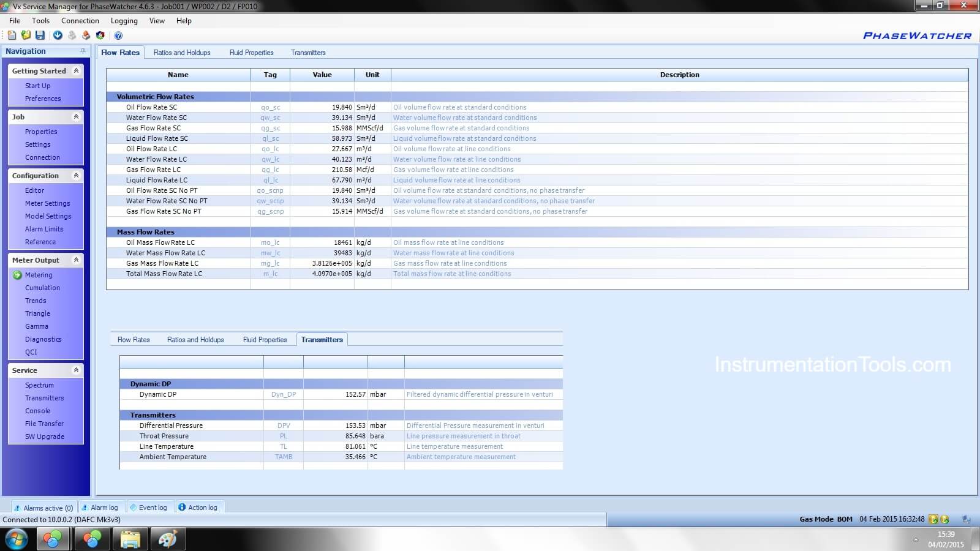980x551 pixels.
Task: Click the greyed-out disconnect toolbar icon
Action: (72, 36)
